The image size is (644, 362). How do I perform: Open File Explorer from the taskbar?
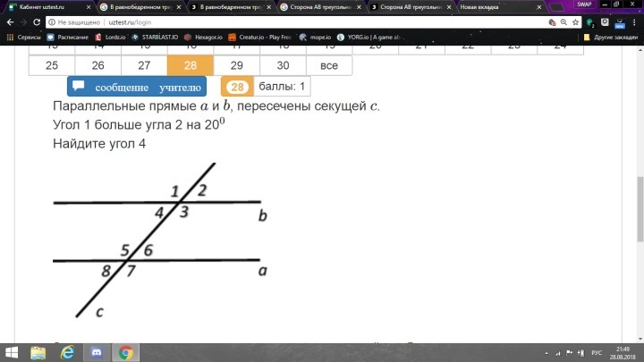point(38,352)
